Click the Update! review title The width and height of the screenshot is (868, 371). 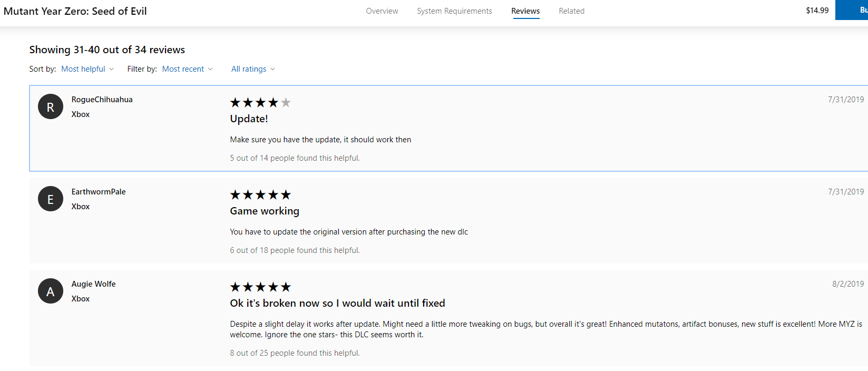click(x=249, y=119)
